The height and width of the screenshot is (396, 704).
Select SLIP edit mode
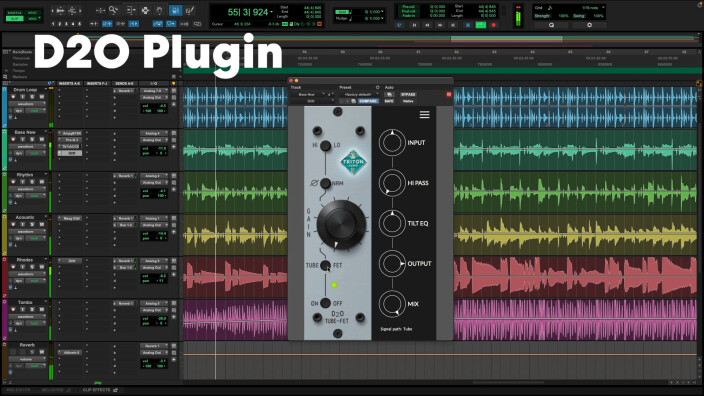14,18
